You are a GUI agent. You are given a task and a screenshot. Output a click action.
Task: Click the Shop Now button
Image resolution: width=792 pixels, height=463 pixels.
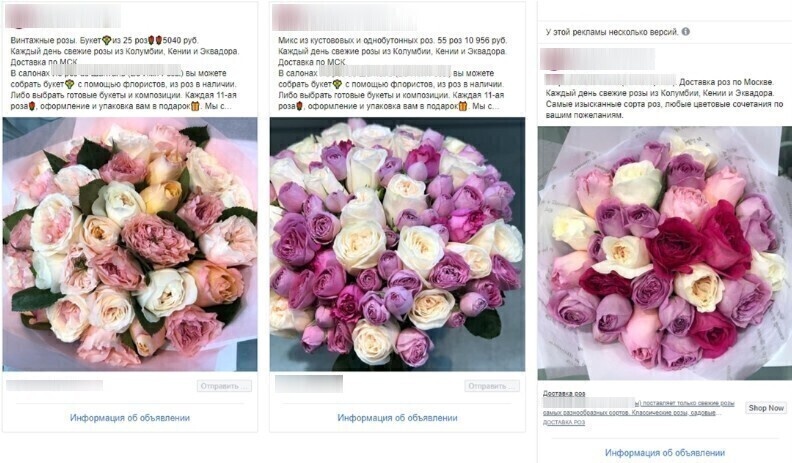(x=766, y=407)
